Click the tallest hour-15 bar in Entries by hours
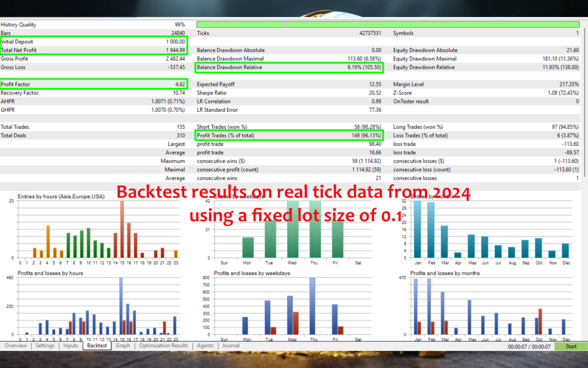The width and height of the screenshot is (588, 368). (122, 230)
